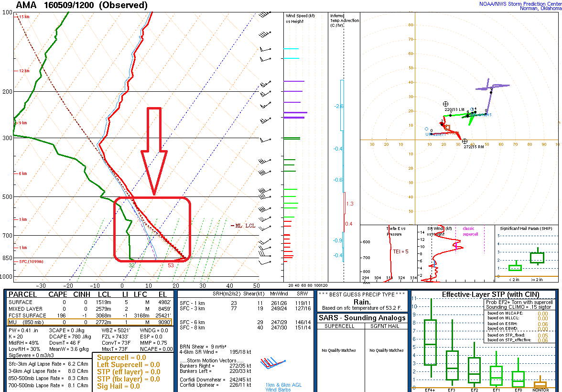Click the EF3 box plot
This screenshot has height=392, width=562.
[452, 366]
